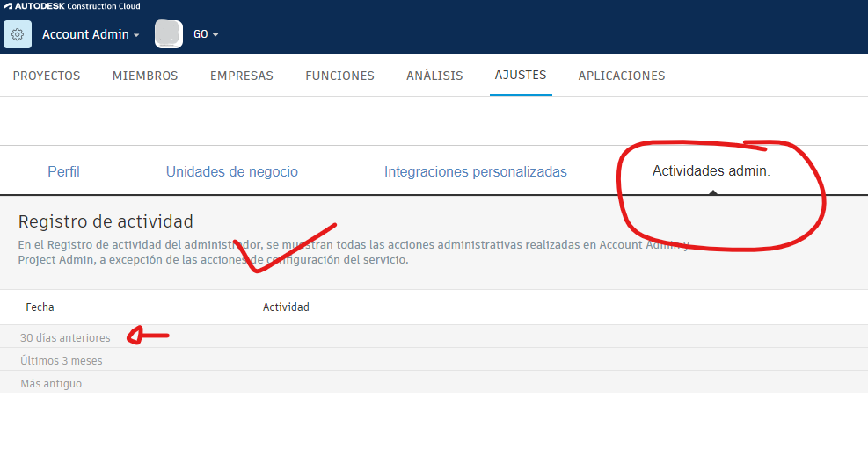The height and width of the screenshot is (463, 868).
Task: Switch to the EMPRESAS tab
Action: (x=241, y=76)
